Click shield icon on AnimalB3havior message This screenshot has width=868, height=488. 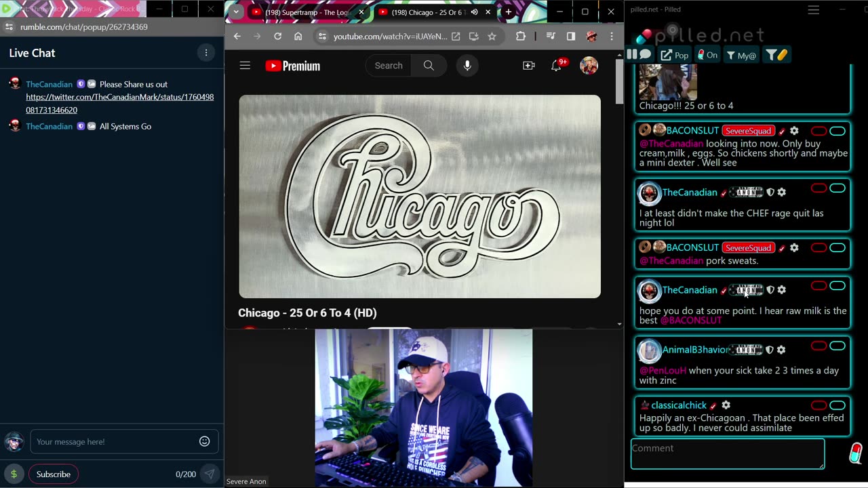[x=770, y=350]
